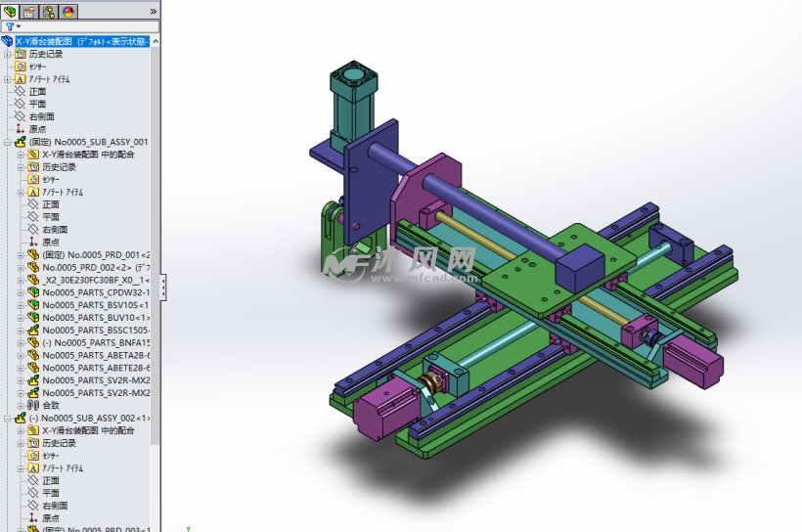Click the double-chevron to expand the panel tabs
802x532 pixels.
[153, 11]
